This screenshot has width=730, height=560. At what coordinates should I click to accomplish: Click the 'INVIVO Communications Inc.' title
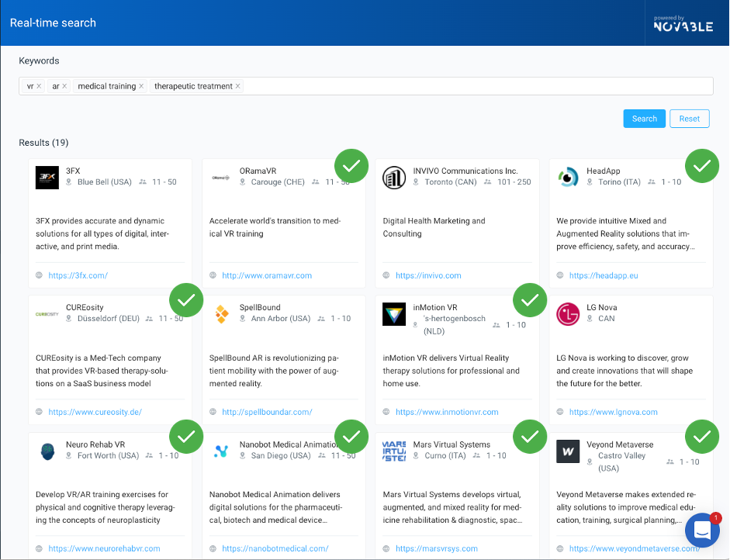coord(465,171)
